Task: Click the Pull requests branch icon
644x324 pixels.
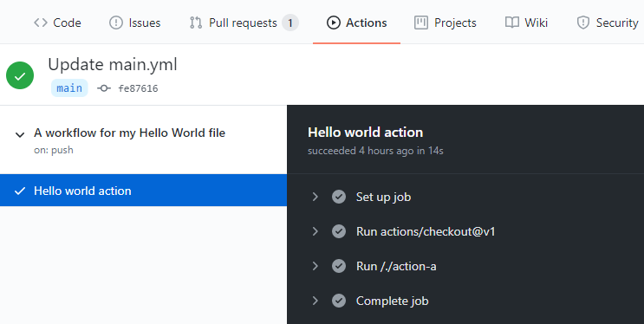Action: pos(196,23)
